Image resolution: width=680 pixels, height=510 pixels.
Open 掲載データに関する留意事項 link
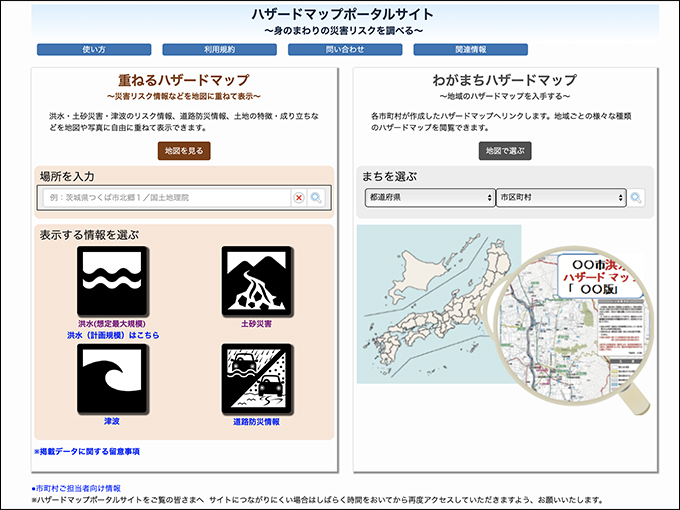(x=87, y=452)
